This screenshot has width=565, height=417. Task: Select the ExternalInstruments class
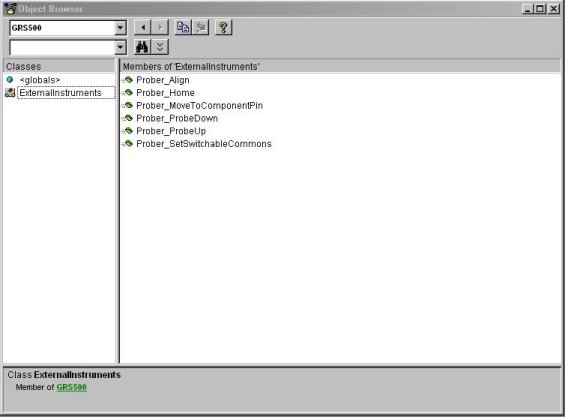[60, 93]
